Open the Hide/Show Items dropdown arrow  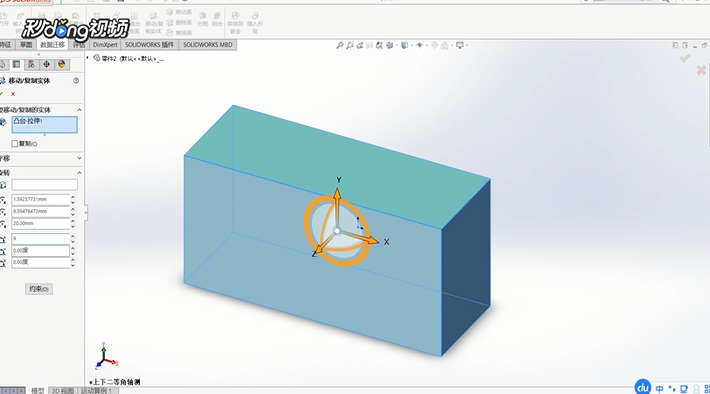(x=427, y=45)
